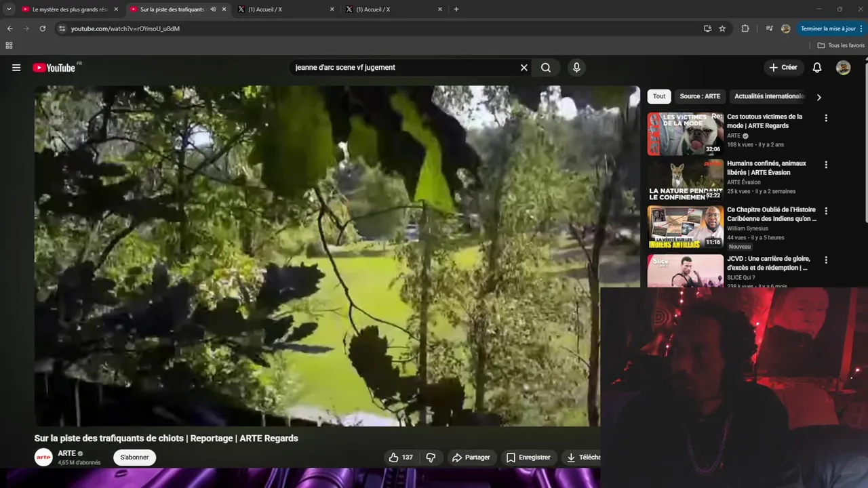
Task: Open the Créer menu
Action: click(x=783, y=68)
